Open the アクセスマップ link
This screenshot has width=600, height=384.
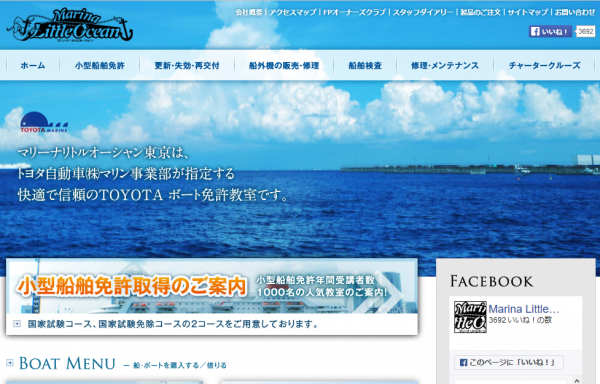[x=293, y=12]
